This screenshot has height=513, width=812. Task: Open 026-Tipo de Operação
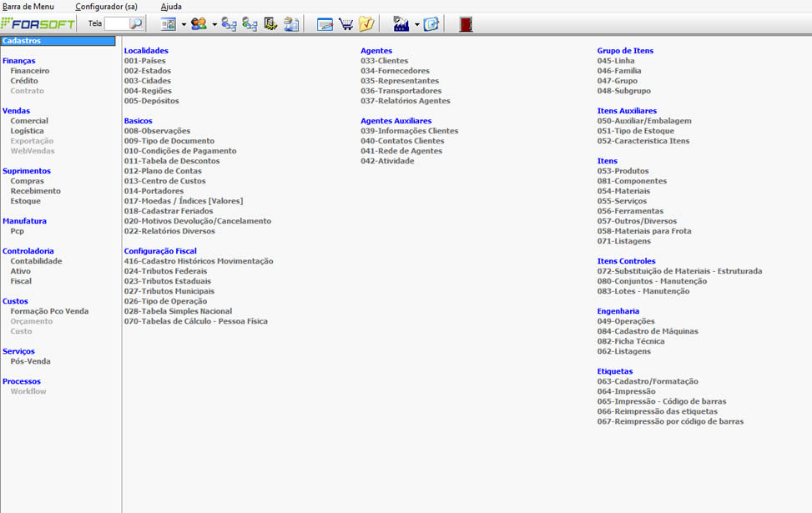point(166,301)
